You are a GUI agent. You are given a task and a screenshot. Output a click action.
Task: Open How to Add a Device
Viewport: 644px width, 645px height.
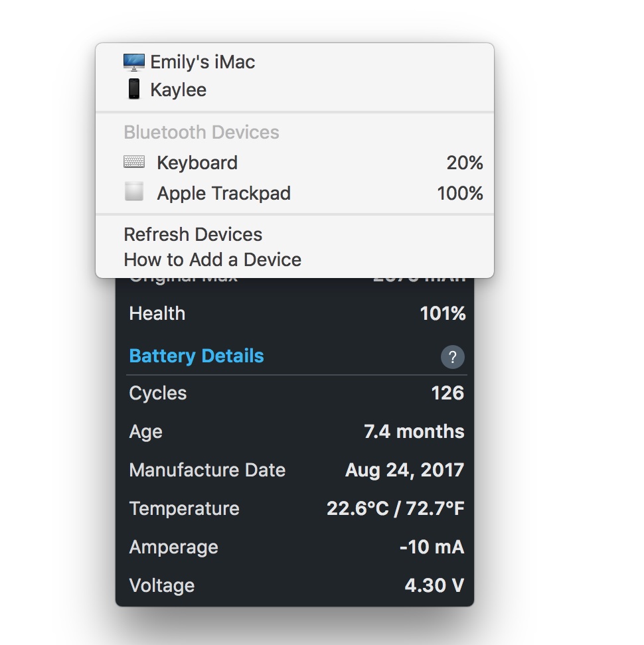point(212,259)
